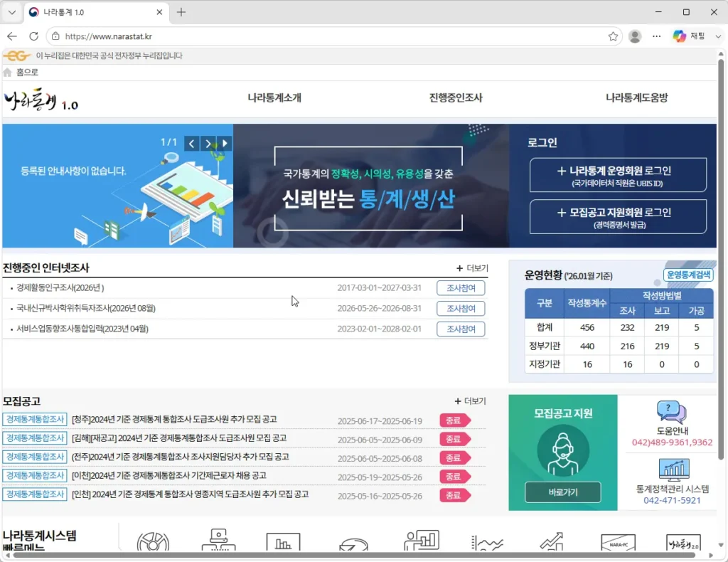
Task: Open the Copilot 채팅 icon
Action: click(680, 36)
